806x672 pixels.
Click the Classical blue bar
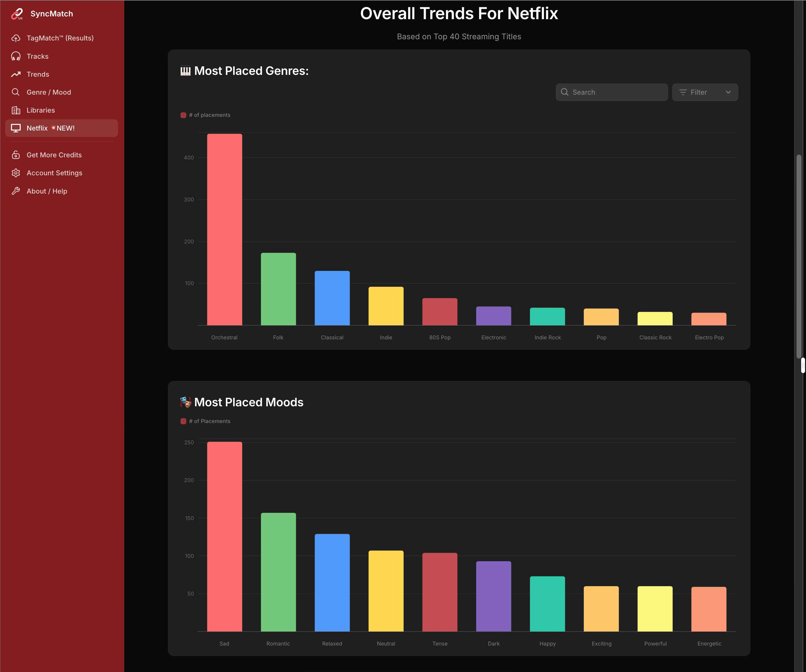(332, 298)
